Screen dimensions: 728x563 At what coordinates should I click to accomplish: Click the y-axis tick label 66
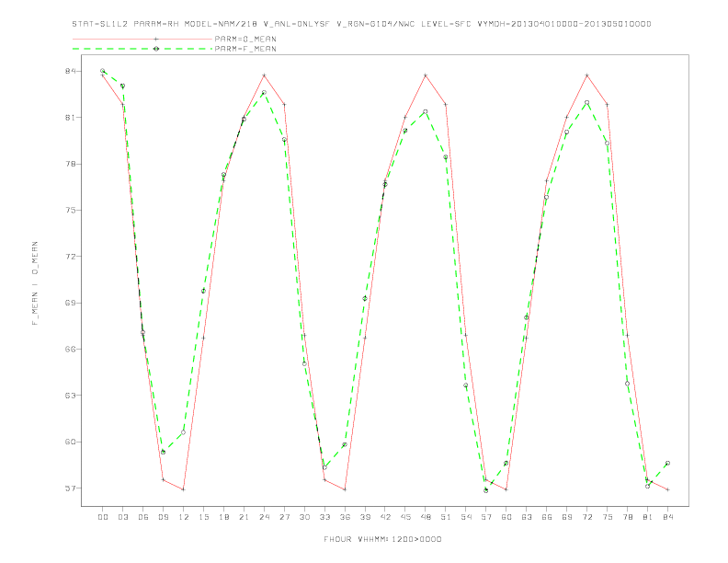pyautogui.click(x=71, y=349)
